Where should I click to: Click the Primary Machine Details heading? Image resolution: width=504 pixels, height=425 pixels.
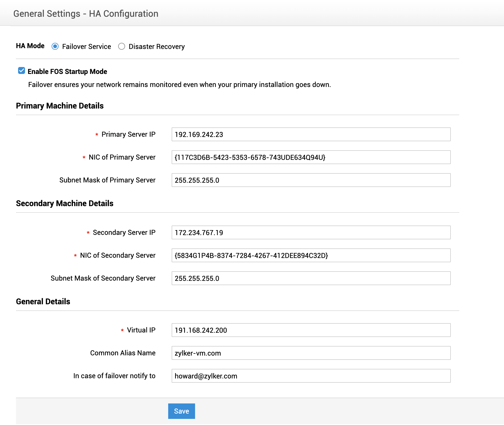point(60,106)
